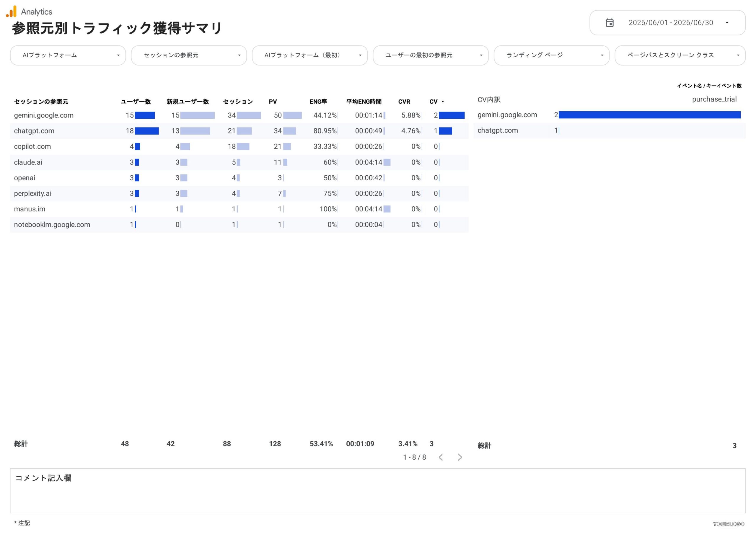
Task: Select the manus.im row
Action: pyautogui.click(x=239, y=209)
